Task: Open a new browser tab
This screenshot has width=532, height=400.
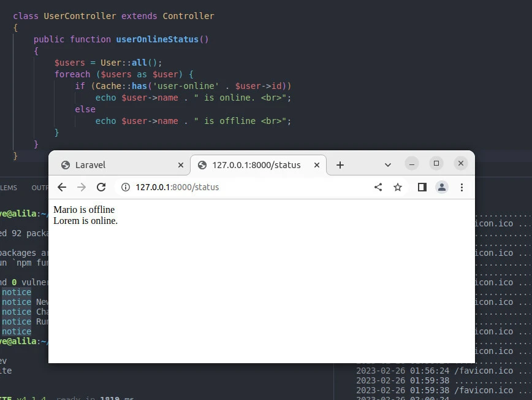Action: [x=340, y=165]
